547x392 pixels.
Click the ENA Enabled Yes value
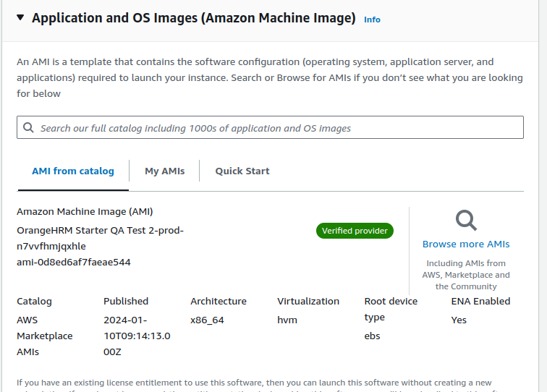click(459, 320)
